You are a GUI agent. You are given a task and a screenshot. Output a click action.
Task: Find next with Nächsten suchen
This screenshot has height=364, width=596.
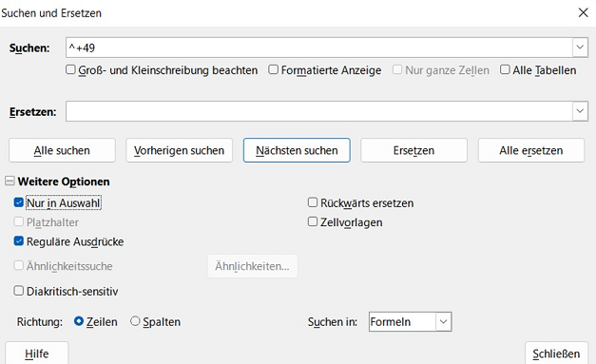point(297,150)
